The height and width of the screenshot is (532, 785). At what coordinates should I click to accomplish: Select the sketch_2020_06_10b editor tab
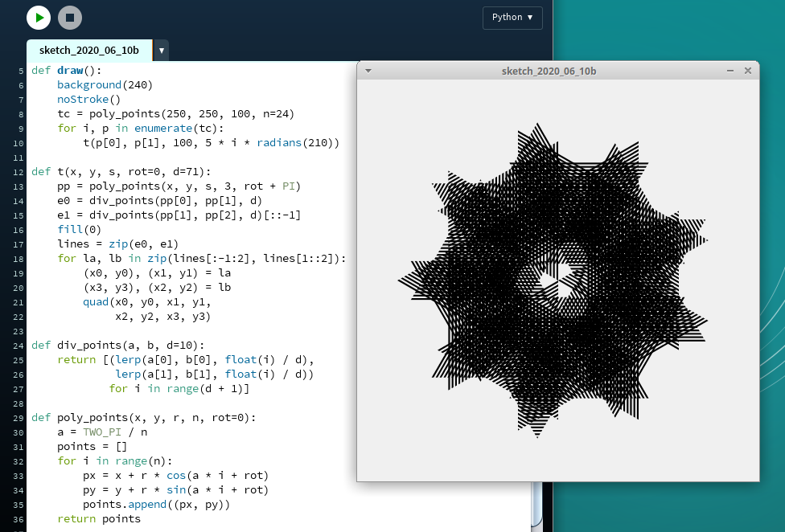coord(88,50)
